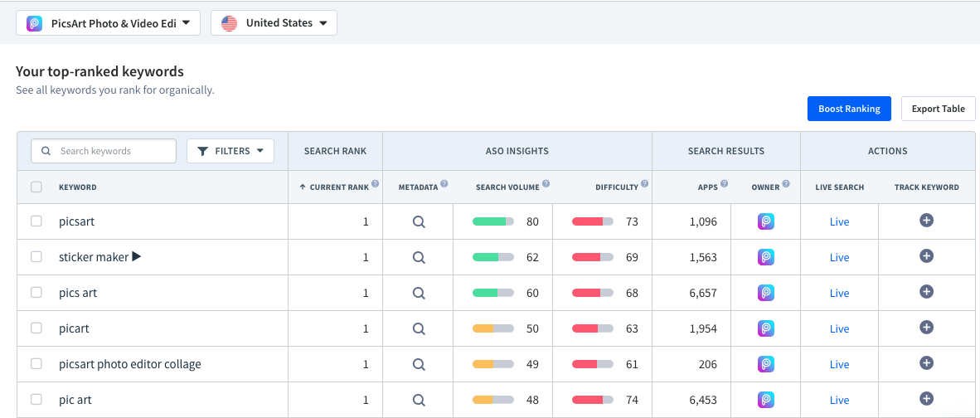Show Difficulty help tooltip icon
Image resolution: width=980 pixels, height=418 pixels.
[x=644, y=183]
